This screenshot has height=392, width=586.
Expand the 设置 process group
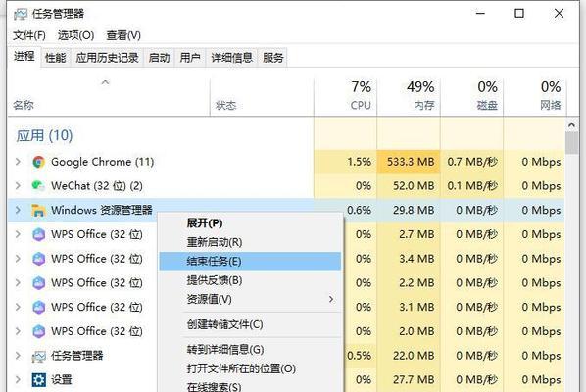tap(18, 379)
